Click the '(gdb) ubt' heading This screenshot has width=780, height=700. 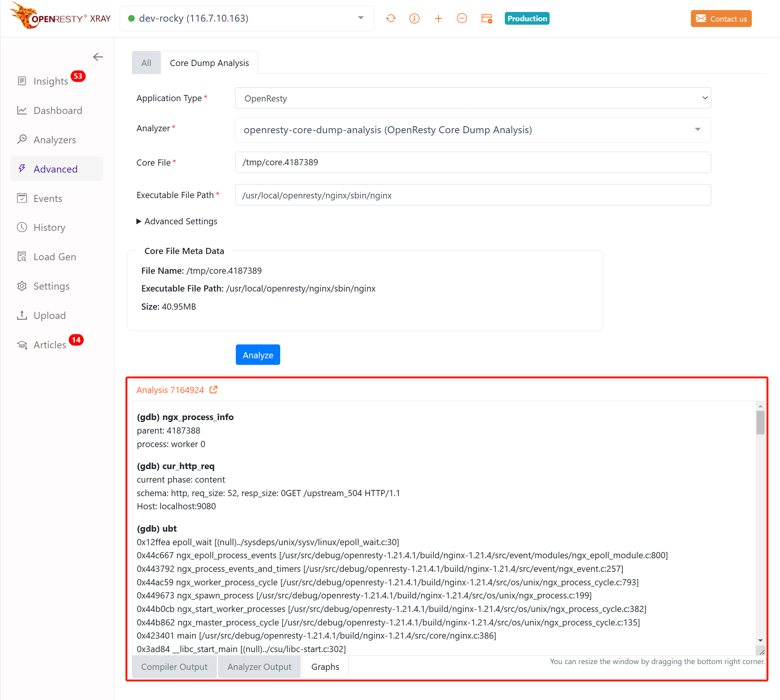tap(157, 529)
